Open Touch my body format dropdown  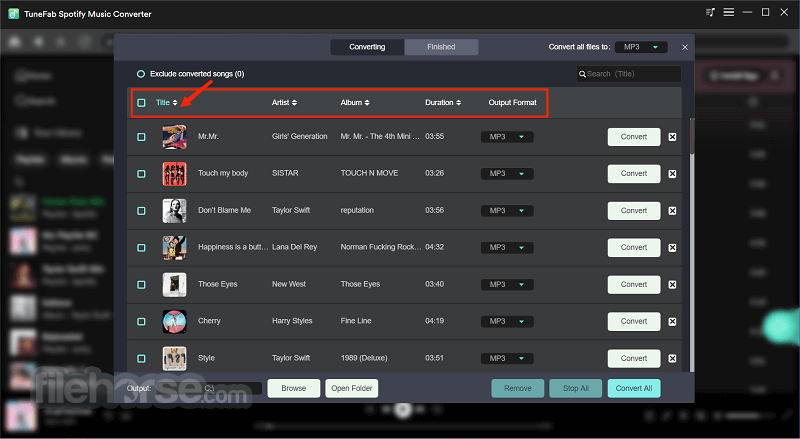coord(507,174)
